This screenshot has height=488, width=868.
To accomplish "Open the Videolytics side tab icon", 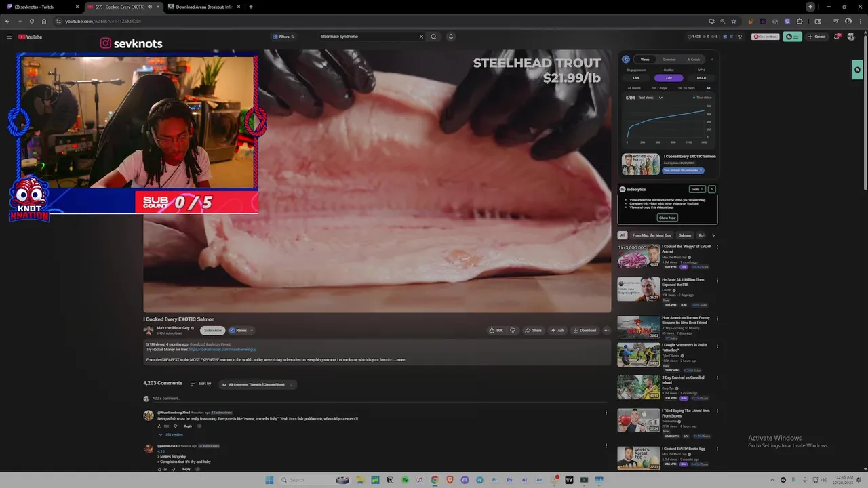I will [x=857, y=70].
